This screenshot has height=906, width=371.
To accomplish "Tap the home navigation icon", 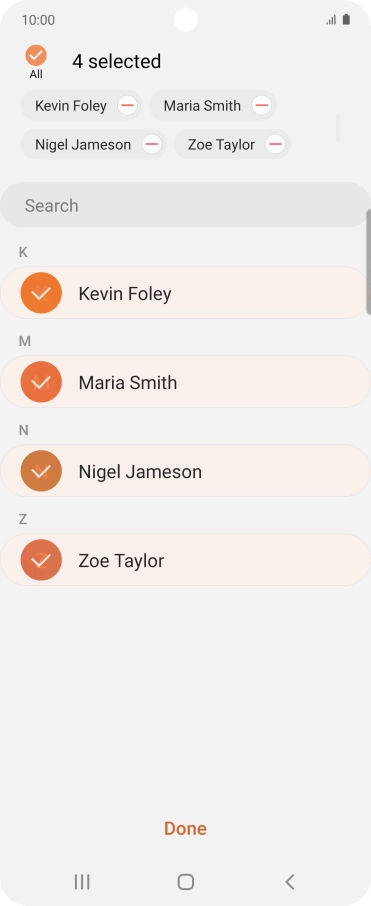I will 186,882.
